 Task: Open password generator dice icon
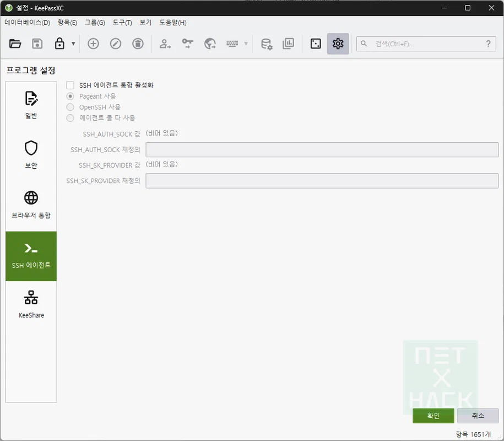click(316, 44)
